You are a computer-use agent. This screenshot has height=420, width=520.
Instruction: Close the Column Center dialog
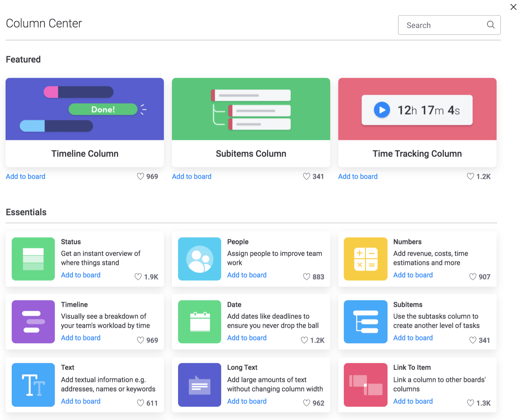pos(513,7)
